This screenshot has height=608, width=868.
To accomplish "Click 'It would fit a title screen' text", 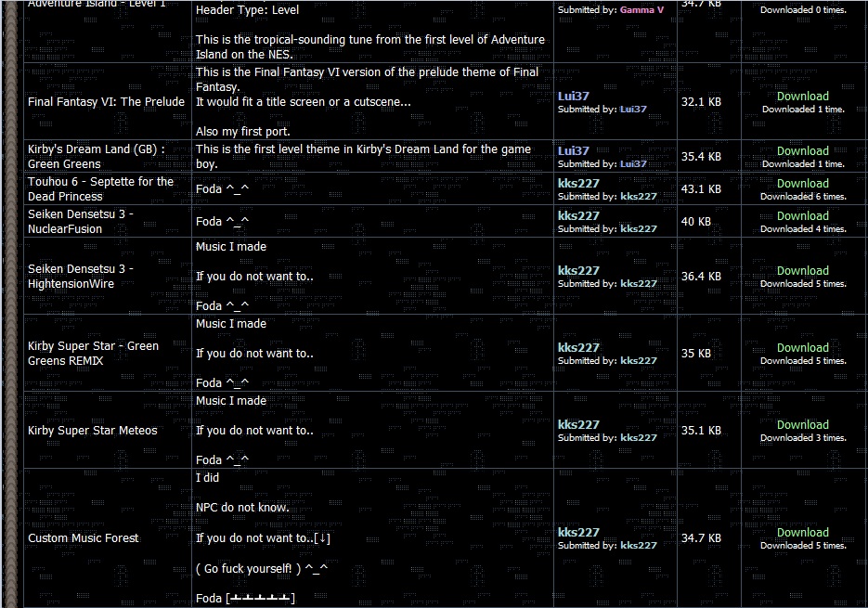I will point(303,102).
